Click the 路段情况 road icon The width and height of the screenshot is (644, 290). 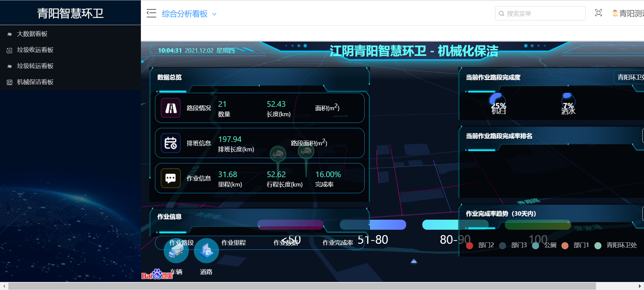tap(171, 108)
